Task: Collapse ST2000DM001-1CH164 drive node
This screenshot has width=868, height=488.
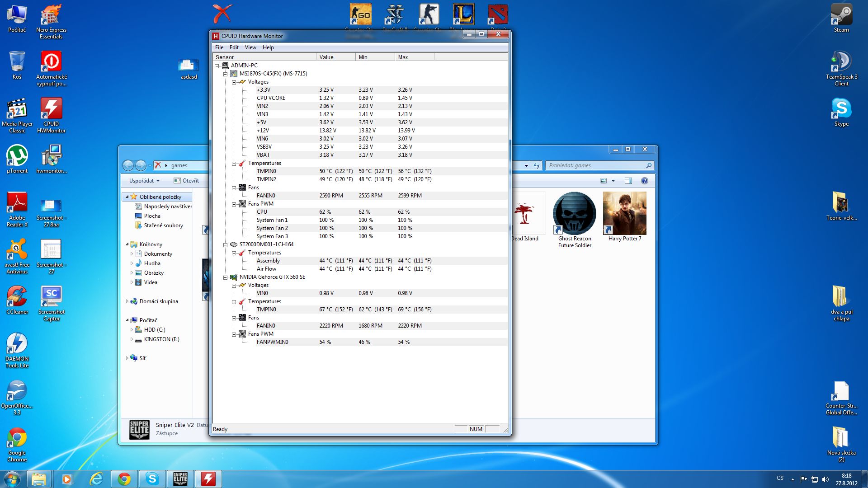Action: point(226,245)
